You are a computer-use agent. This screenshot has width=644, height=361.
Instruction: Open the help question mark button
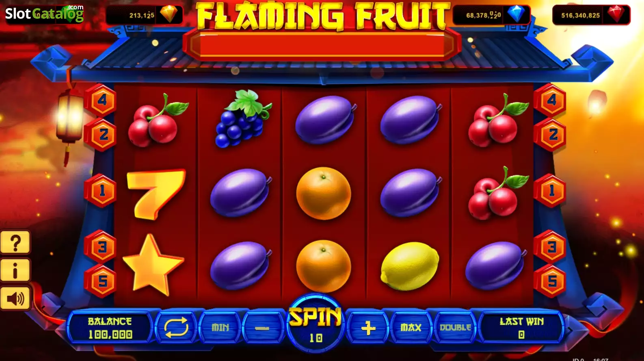coord(15,243)
